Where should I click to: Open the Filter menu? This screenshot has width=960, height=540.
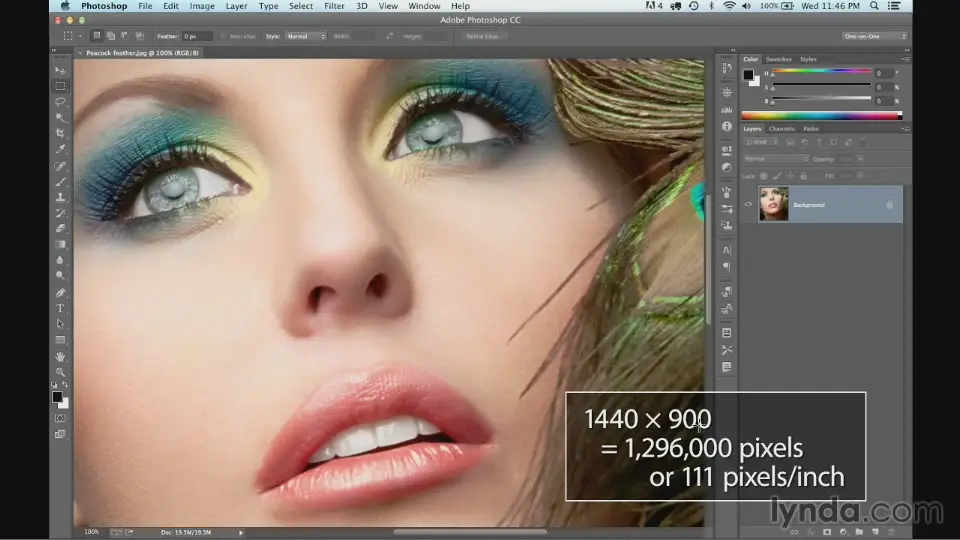(335, 6)
